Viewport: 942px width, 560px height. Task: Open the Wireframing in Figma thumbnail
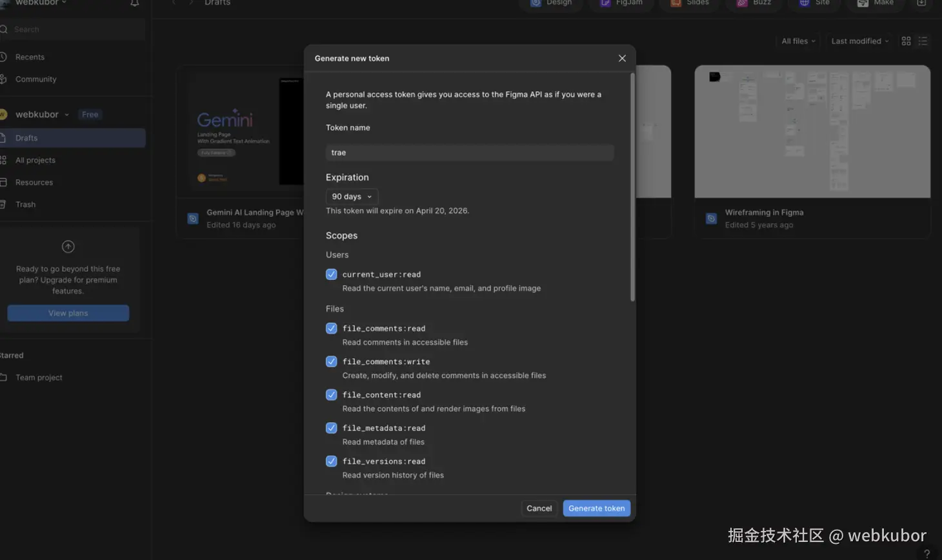(812, 132)
